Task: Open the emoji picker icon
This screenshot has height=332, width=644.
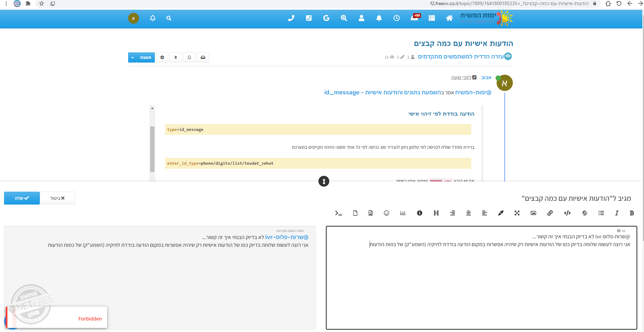Action: click(x=386, y=213)
